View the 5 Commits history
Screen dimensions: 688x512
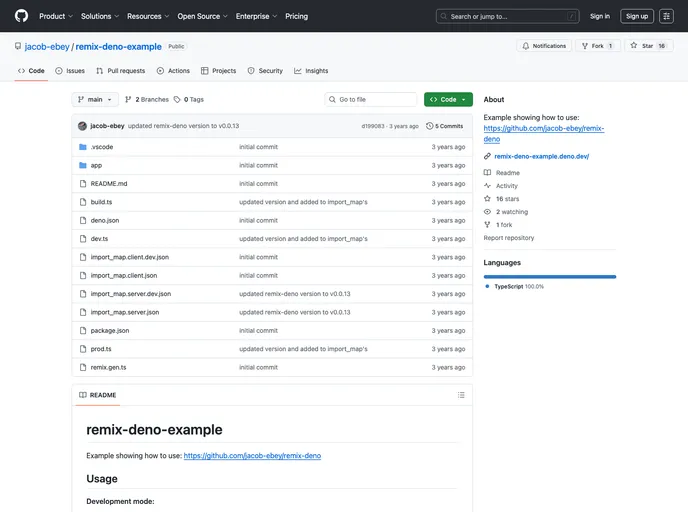tap(444, 126)
